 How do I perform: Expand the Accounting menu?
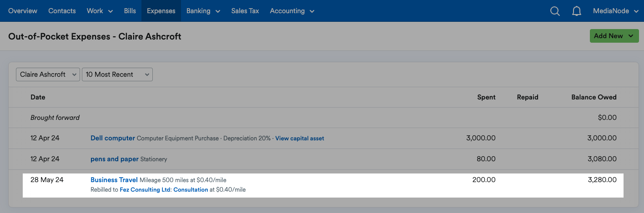(292, 11)
